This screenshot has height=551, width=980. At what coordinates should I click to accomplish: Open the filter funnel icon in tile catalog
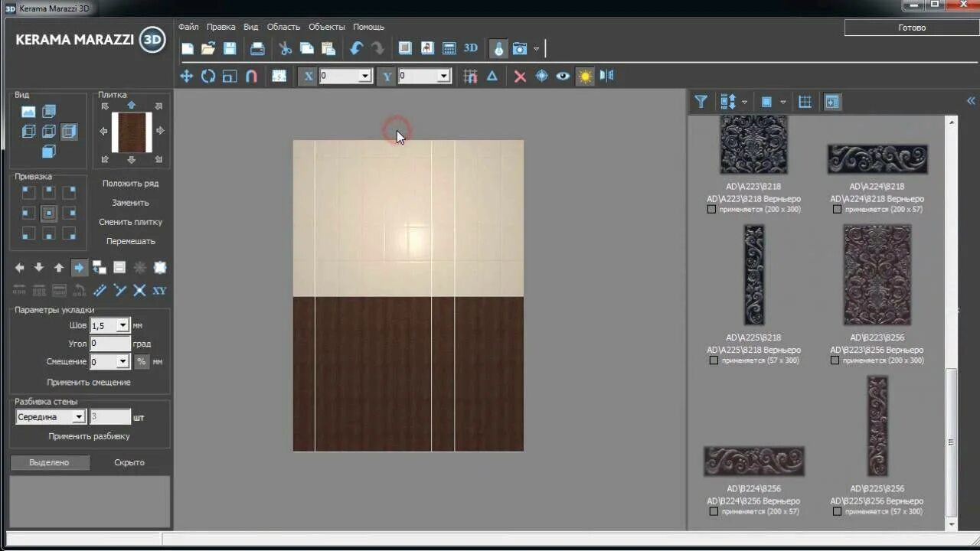[x=701, y=101]
